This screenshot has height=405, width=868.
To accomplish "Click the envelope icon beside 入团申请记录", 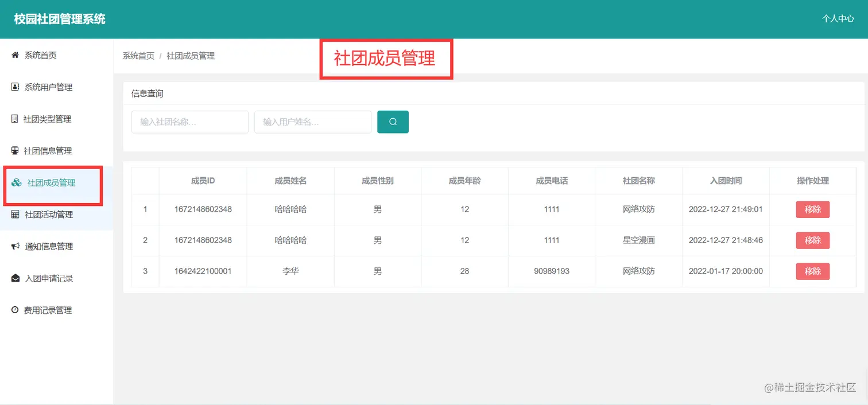I will coord(15,278).
